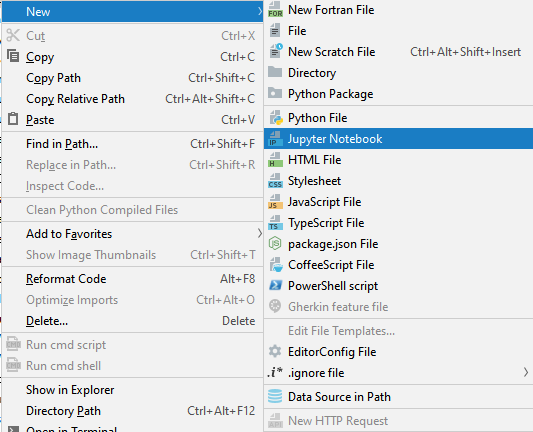This screenshot has height=432, width=533.
Task: Choose Copy Path from context menu
Action: click(x=133, y=78)
